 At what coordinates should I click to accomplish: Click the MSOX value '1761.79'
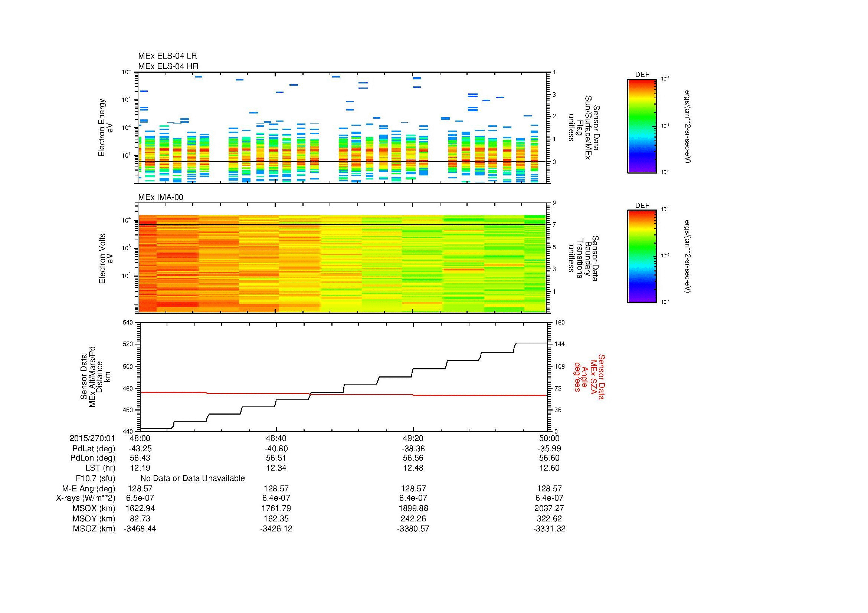click(x=276, y=508)
